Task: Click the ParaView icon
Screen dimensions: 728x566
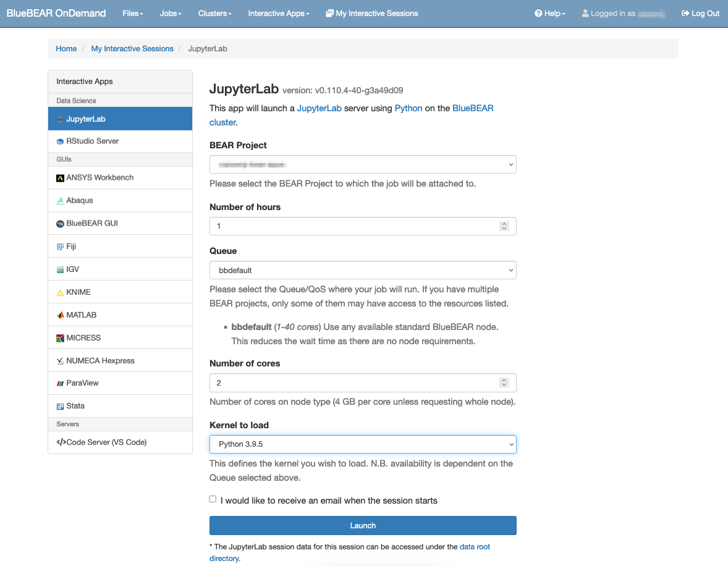Action: coord(60,384)
